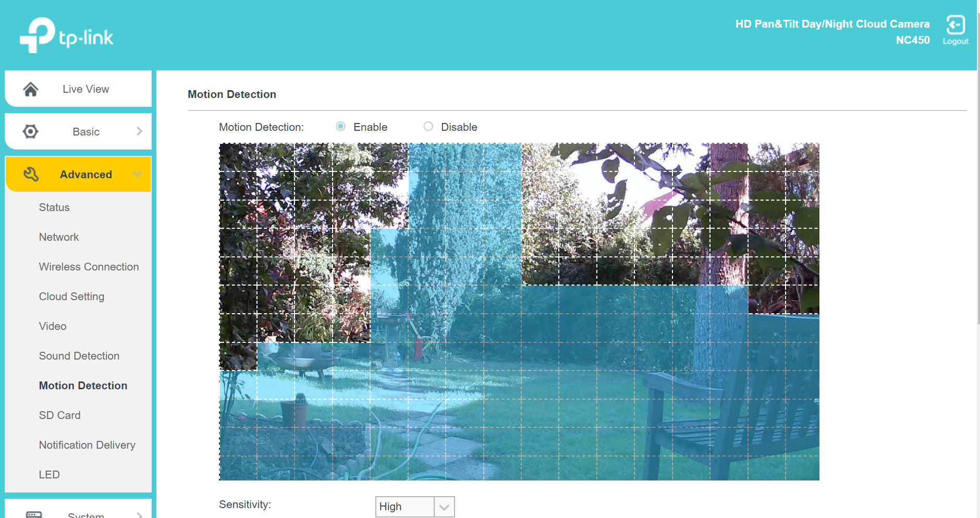Click the pink tree trunk grid cell
Image resolution: width=980 pixels, height=518 pixels.
[729, 214]
